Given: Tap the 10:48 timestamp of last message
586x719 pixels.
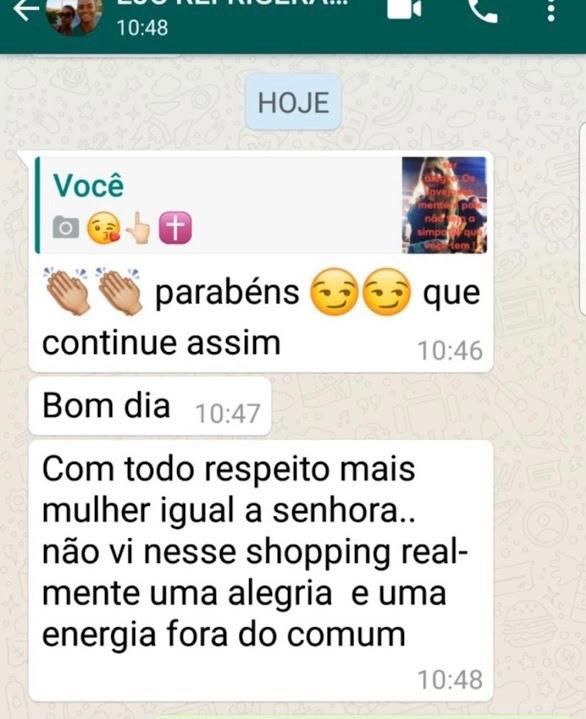Looking at the screenshot, I should pyautogui.click(x=450, y=680).
